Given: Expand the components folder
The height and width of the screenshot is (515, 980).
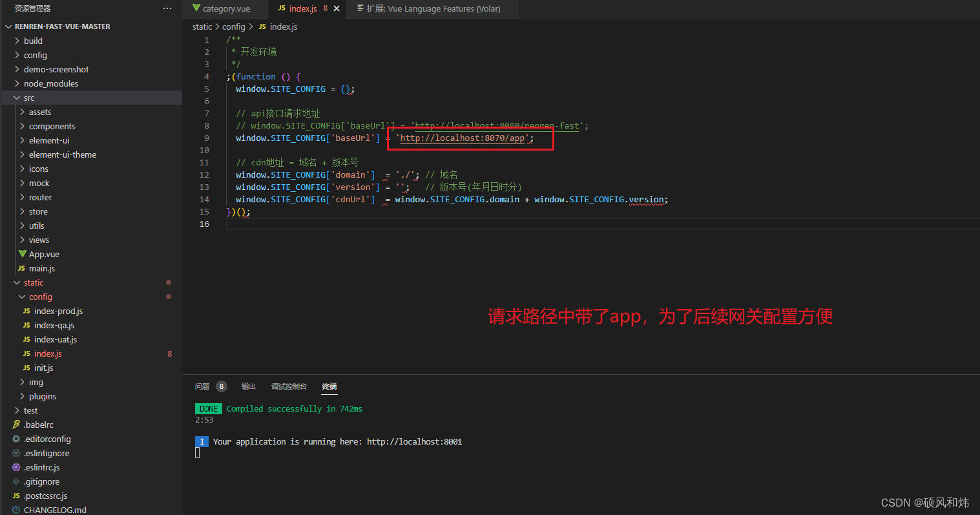Looking at the screenshot, I should click(52, 126).
